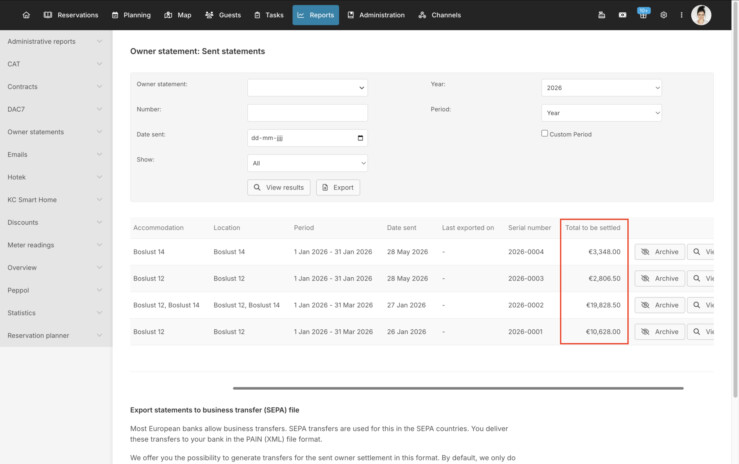This screenshot has height=464, width=739.
Task: View statement 2026-0003 via magnifier button
Action: 701,278
